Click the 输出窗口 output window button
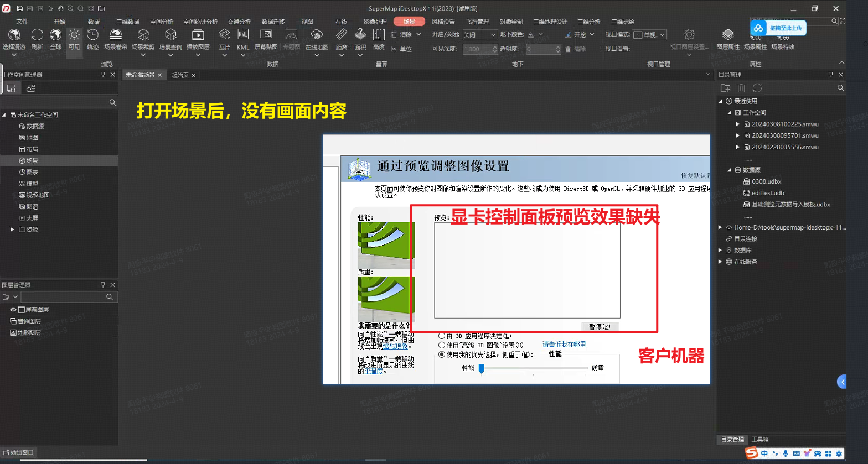 tap(18, 452)
